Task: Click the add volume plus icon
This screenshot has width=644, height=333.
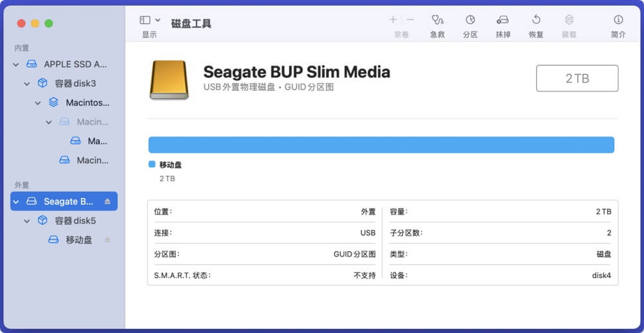Action: [x=393, y=19]
